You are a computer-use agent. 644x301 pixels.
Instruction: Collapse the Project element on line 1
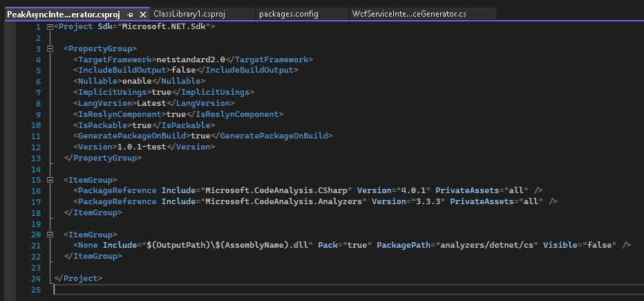50,27
